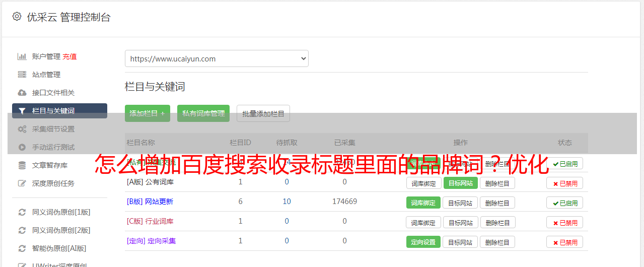
Task: Toggle the 已禁用 status of 公有词库
Action: click(x=565, y=183)
